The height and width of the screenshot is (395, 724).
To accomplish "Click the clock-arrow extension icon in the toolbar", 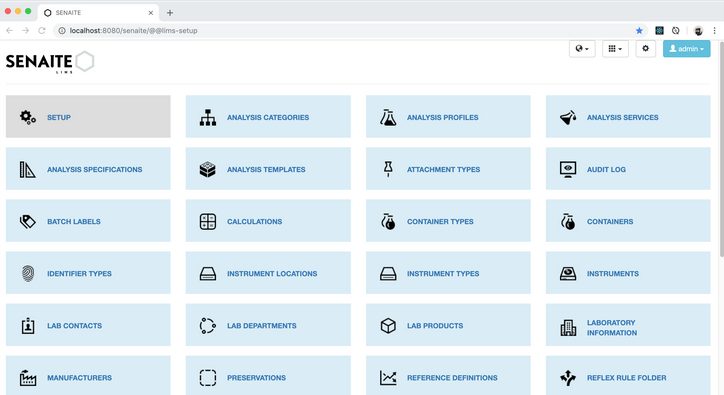I will 676,30.
